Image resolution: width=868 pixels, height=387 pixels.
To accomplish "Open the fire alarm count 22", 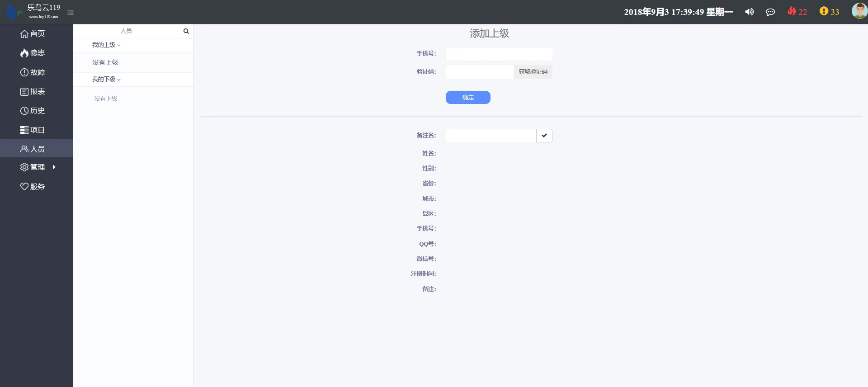I will pyautogui.click(x=797, y=12).
